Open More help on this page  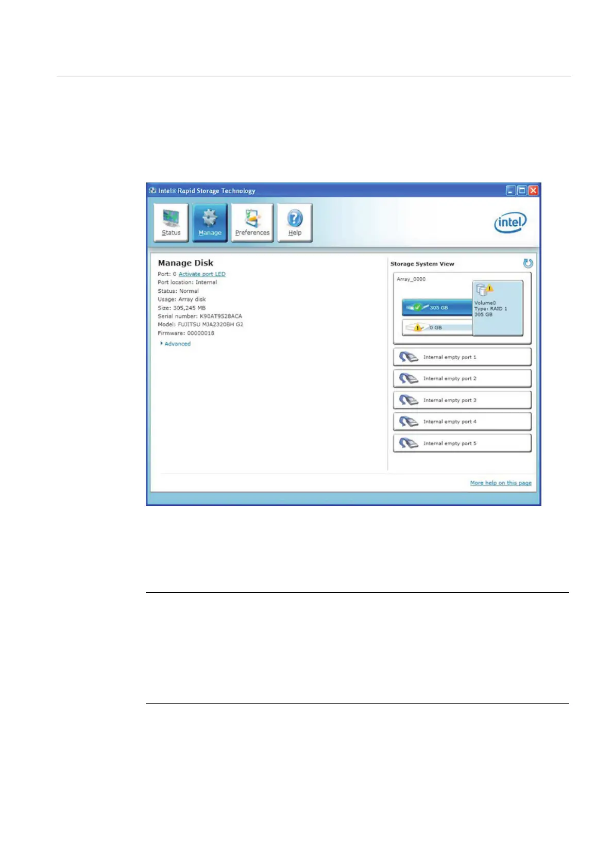[x=501, y=483]
